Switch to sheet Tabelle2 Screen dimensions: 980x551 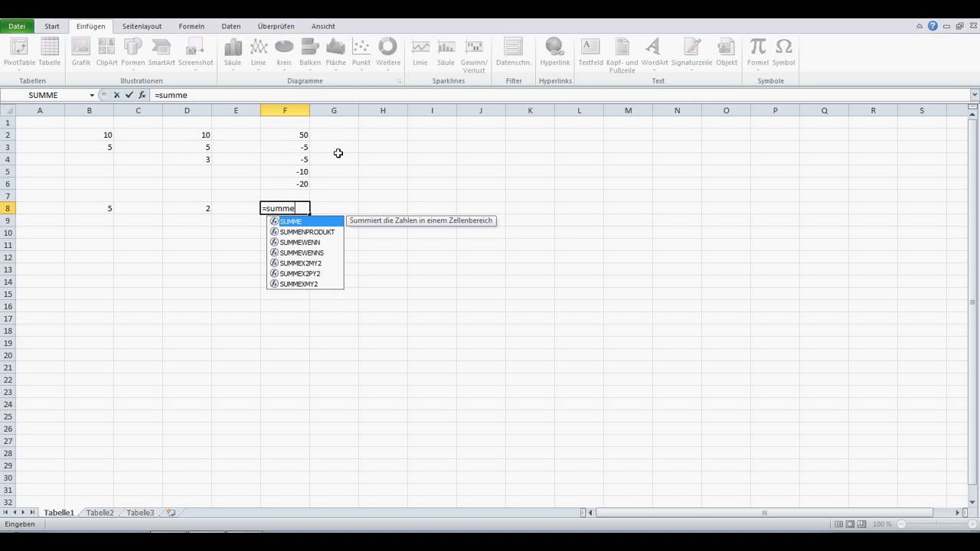tap(100, 513)
